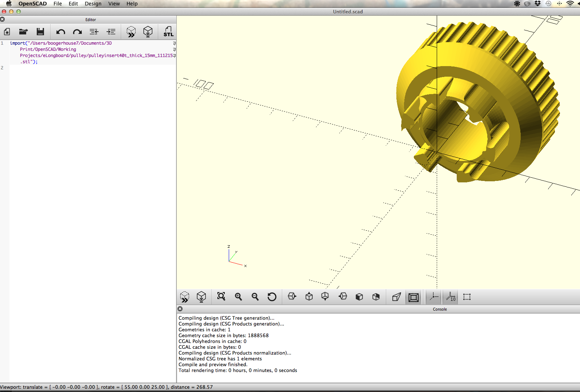This screenshot has width=580, height=392.
Task: Save the file using the floppy disk icon
Action: point(40,32)
